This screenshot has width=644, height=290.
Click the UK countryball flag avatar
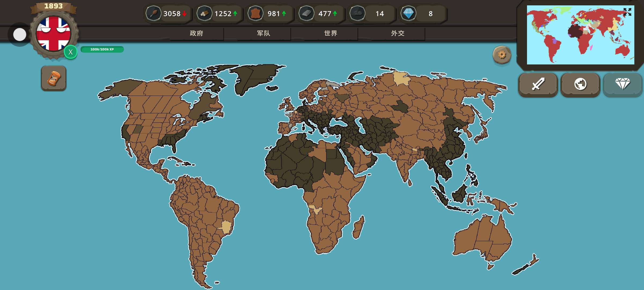[x=53, y=34]
